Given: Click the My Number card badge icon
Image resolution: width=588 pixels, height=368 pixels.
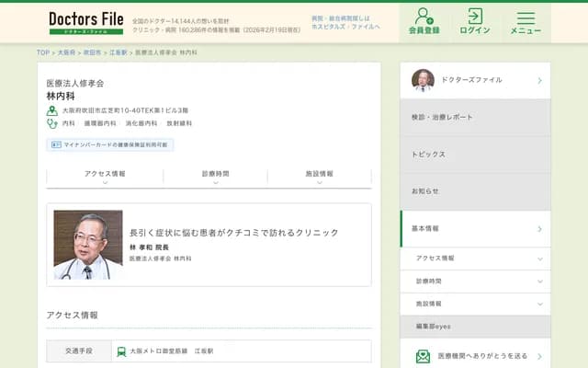Looking at the screenshot, I should [56, 144].
